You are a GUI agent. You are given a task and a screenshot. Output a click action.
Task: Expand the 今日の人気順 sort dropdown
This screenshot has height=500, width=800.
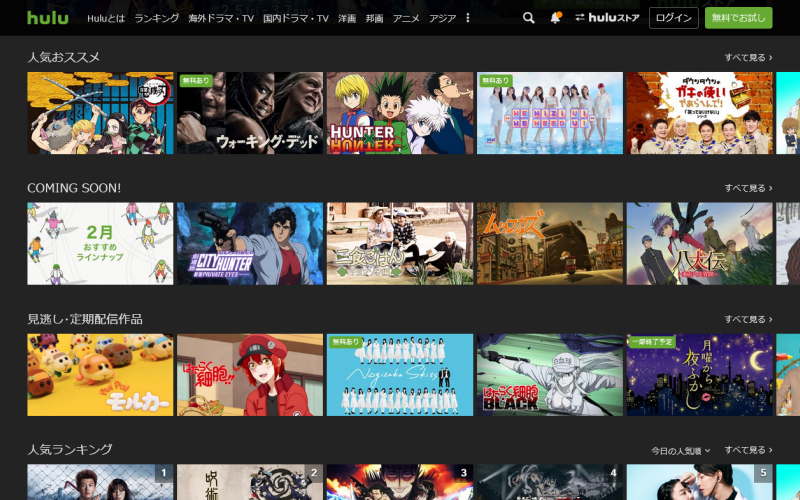click(681, 451)
